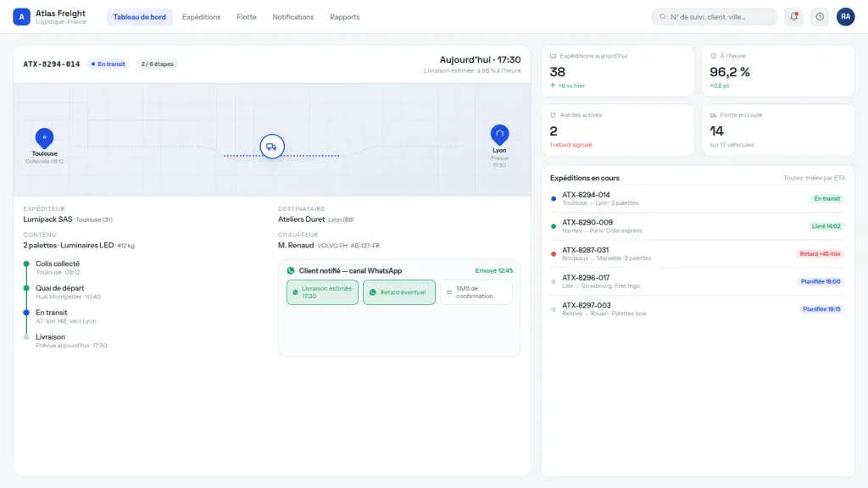Screen dimensions: 868x488
Task: Toggle the SMS de confirmation chip
Action: [476, 292]
